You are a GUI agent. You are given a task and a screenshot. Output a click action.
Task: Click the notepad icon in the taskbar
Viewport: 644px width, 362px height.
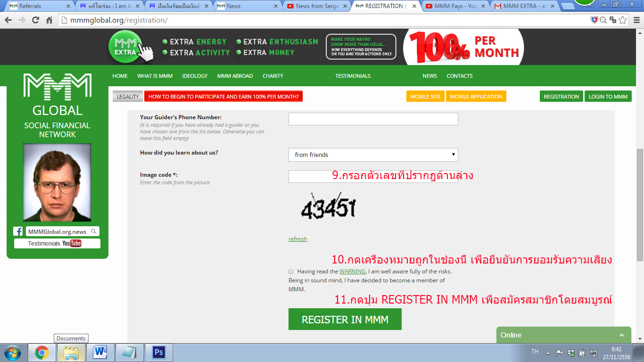tap(129, 353)
